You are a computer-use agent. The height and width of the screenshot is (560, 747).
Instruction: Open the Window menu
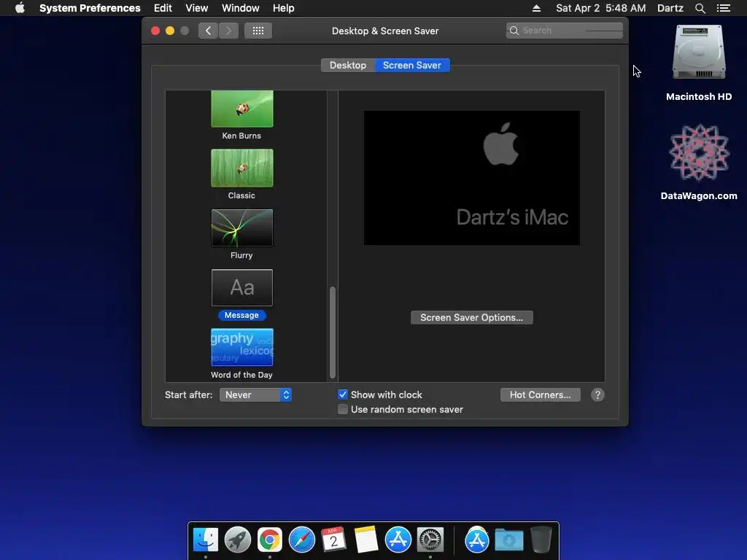click(240, 8)
